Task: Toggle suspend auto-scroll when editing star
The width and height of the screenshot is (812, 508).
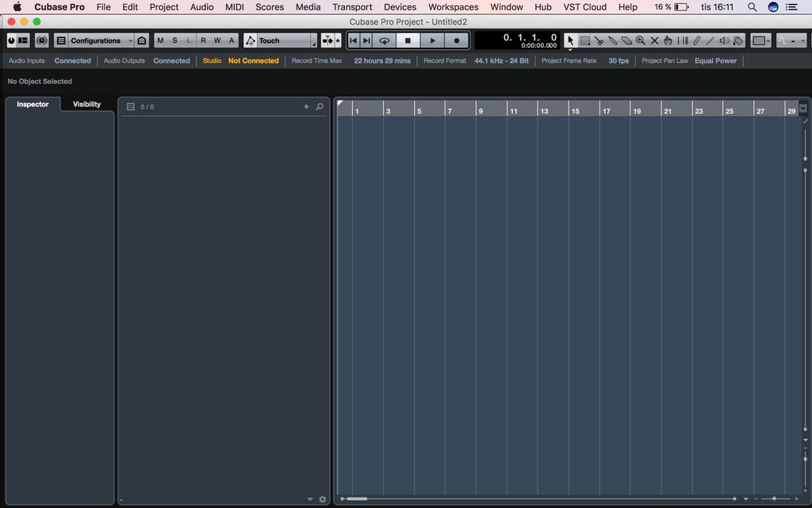Action: (338, 40)
